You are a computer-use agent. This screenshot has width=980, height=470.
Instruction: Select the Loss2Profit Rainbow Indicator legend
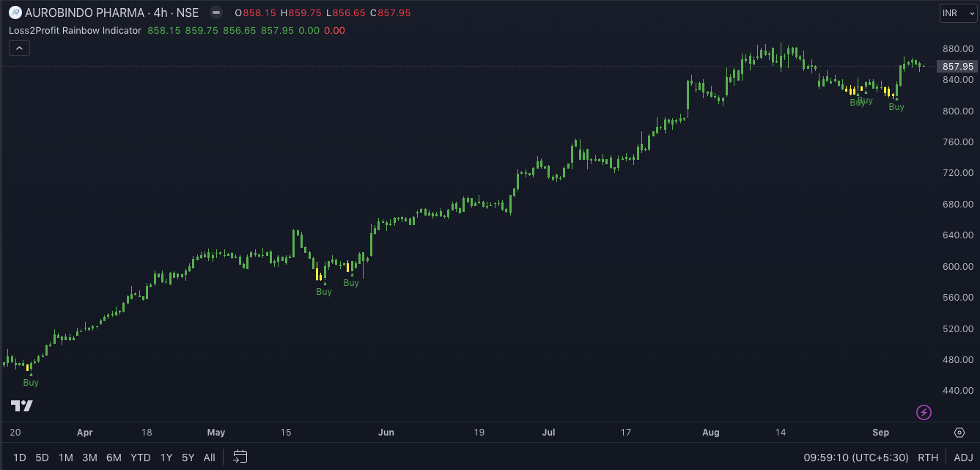[x=75, y=30]
